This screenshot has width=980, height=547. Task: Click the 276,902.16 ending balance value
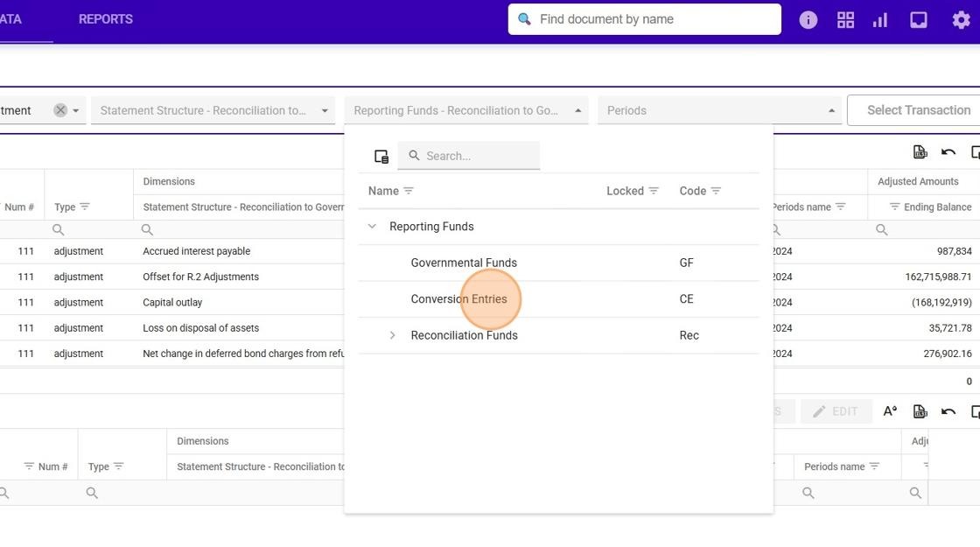pyautogui.click(x=948, y=354)
